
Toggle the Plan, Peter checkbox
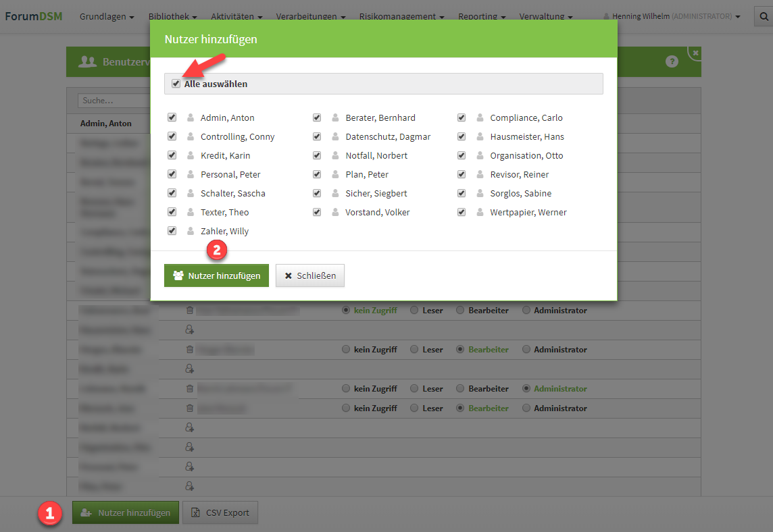click(317, 174)
